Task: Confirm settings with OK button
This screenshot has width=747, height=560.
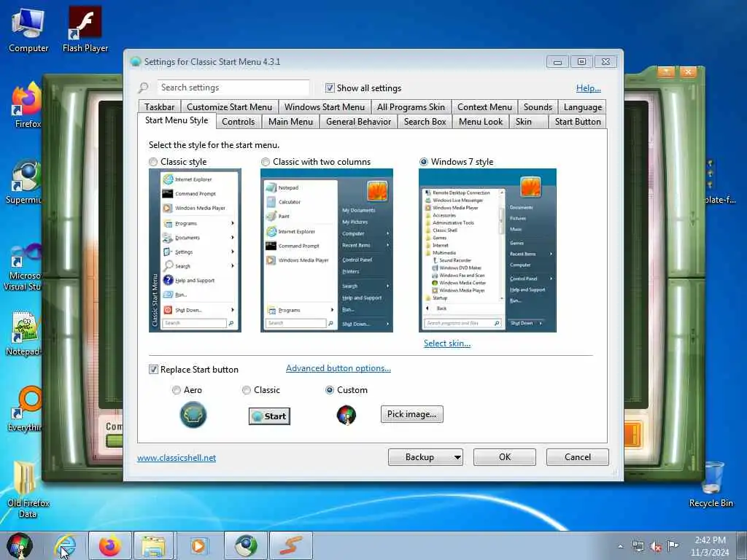Action: coord(505,457)
